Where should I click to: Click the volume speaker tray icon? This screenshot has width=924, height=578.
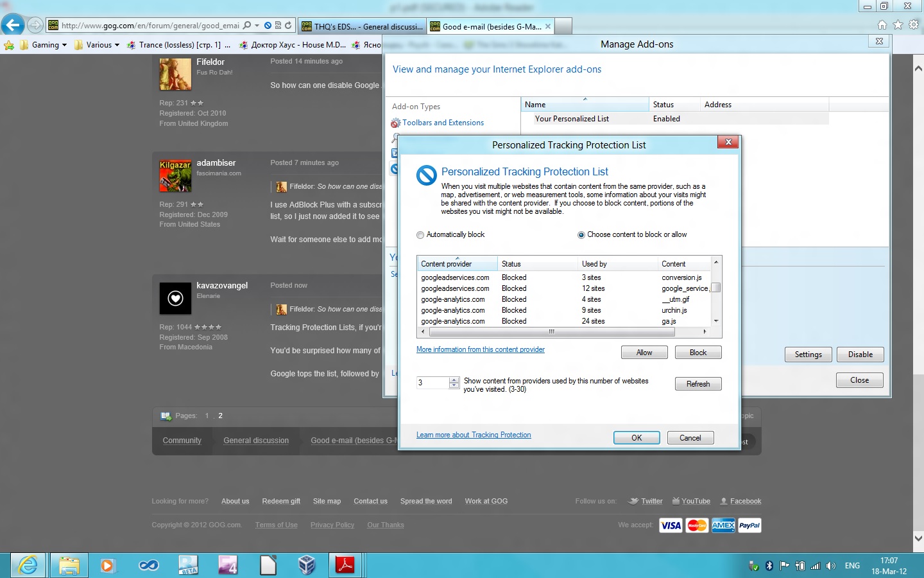coord(831,566)
